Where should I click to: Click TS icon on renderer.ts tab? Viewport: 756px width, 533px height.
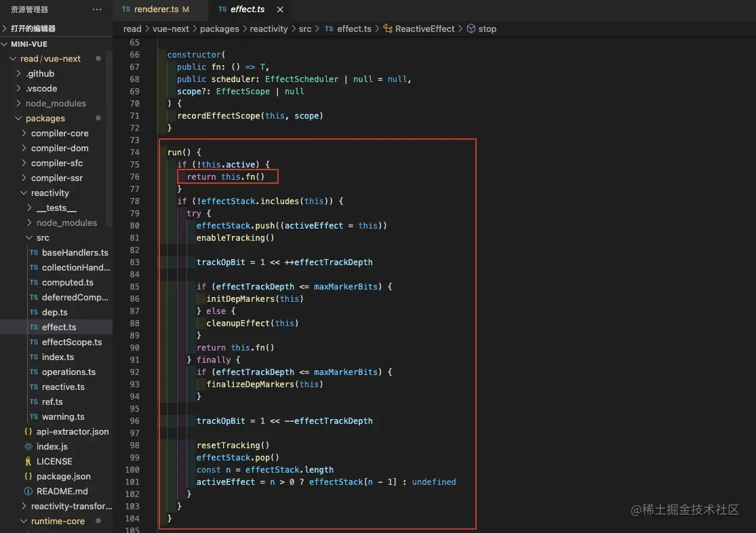(126, 9)
